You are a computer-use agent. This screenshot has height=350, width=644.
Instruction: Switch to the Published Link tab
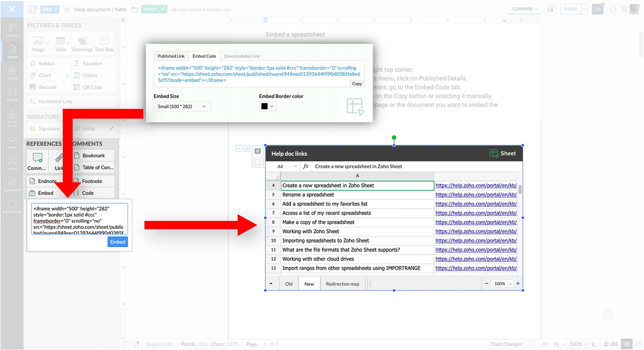[171, 56]
